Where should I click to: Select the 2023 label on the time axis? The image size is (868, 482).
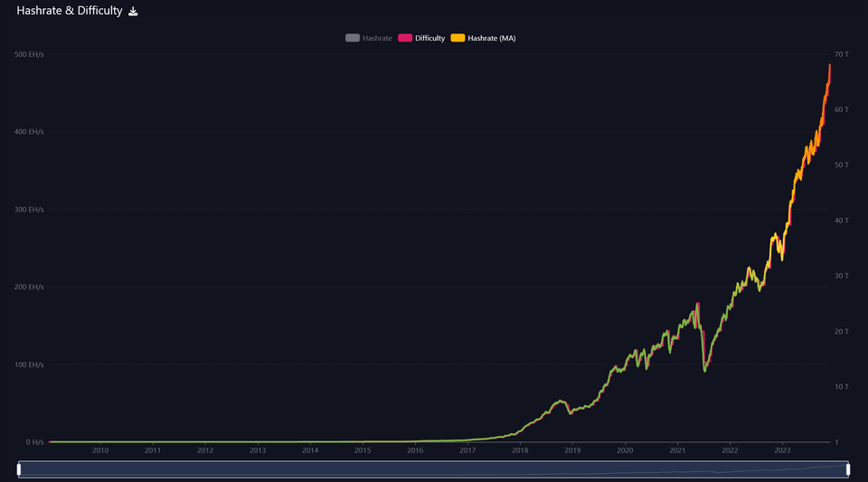pyautogui.click(x=782, y=450)
